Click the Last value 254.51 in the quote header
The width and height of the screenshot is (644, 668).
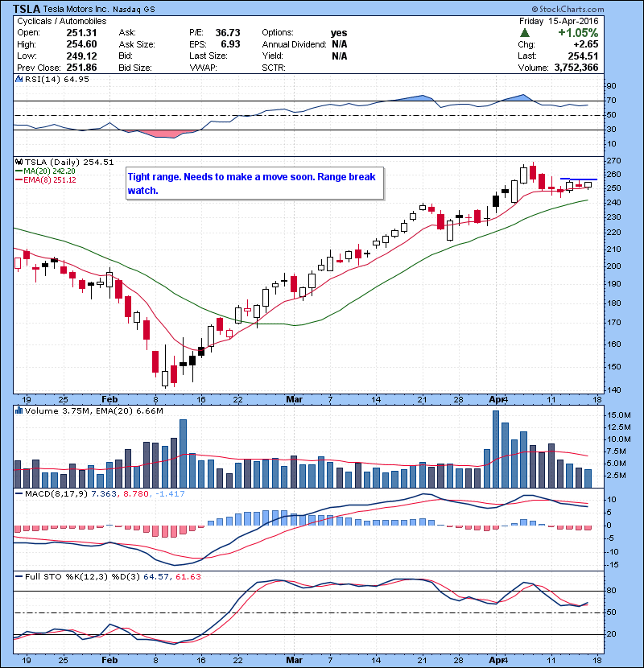[x=583, y=56]
